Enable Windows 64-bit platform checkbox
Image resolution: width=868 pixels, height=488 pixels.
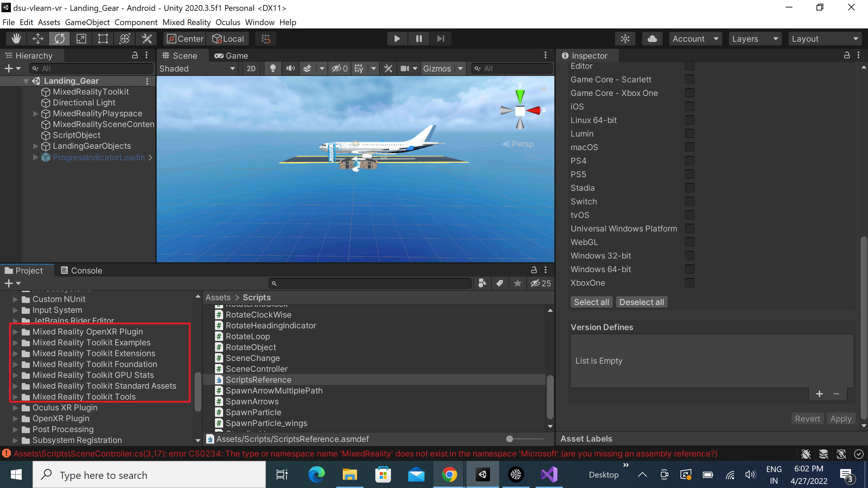(689, 269)
